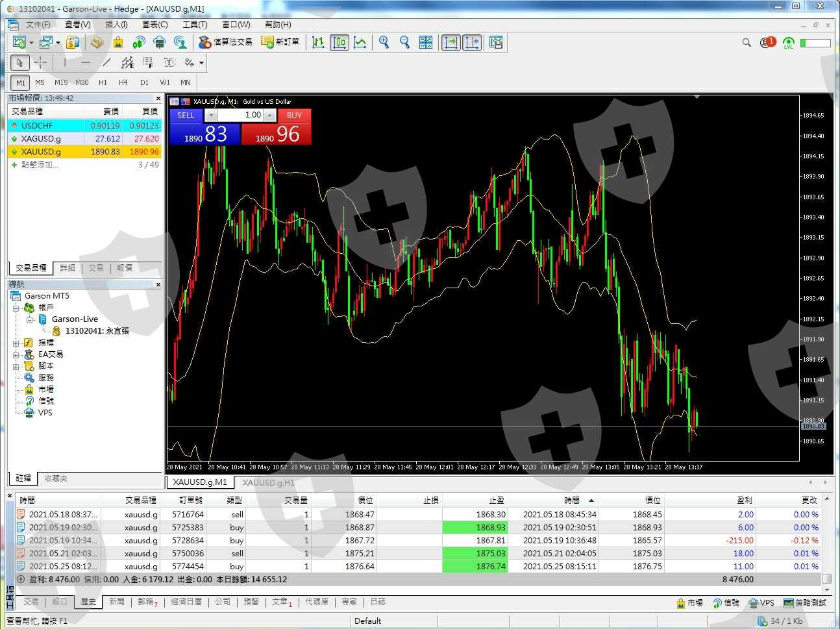Toggle candlestick chart mode
The image size is (840, 629).
tap(339, 43)
